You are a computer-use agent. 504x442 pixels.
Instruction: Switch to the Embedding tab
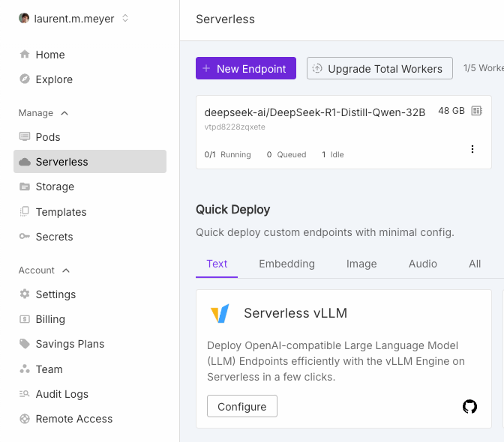286,264
